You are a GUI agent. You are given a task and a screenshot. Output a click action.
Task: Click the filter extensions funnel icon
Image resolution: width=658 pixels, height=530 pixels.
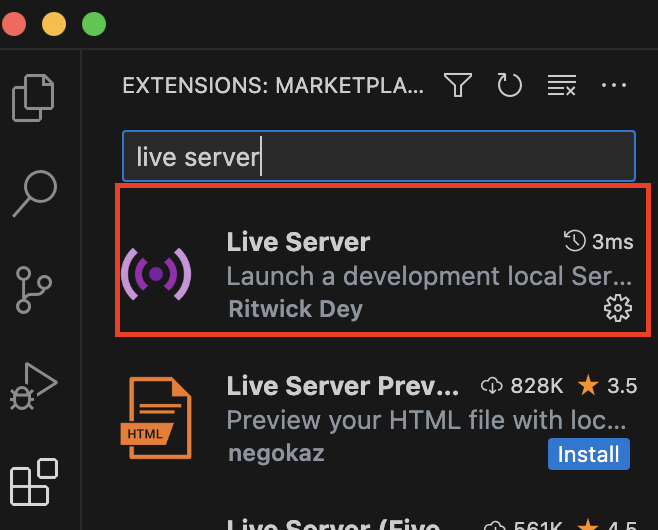tap(458, 85)
